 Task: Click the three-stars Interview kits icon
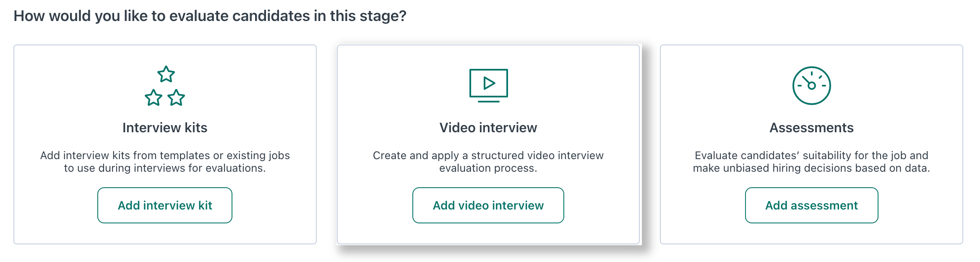click(x=165, y=86)
